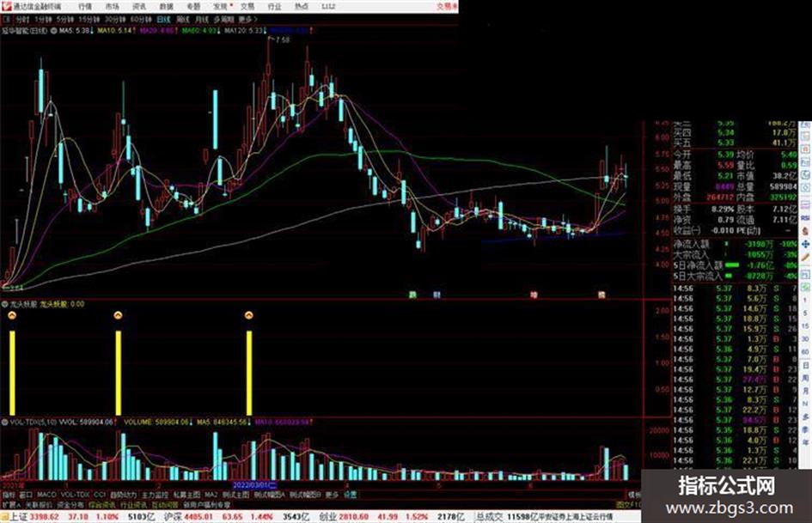Switch indicator to CCI

pyautogui.click(x=100, y=495)
